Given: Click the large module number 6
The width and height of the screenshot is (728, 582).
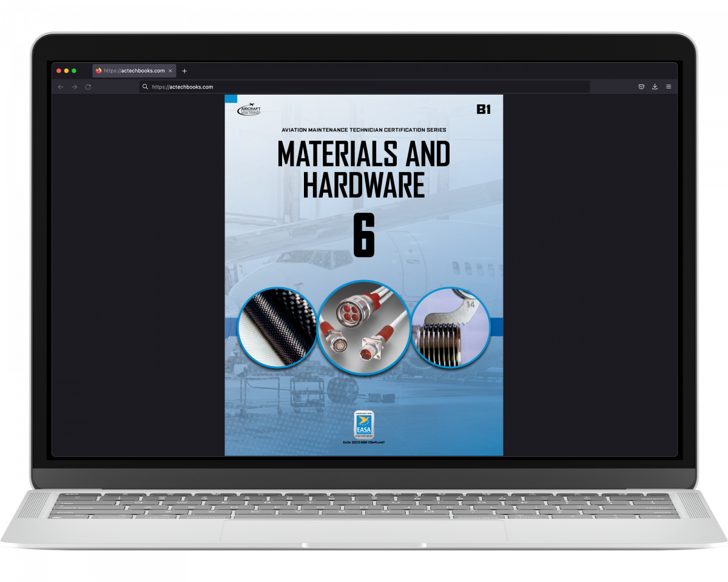Looking at the screenshot, I should [364, 235].
